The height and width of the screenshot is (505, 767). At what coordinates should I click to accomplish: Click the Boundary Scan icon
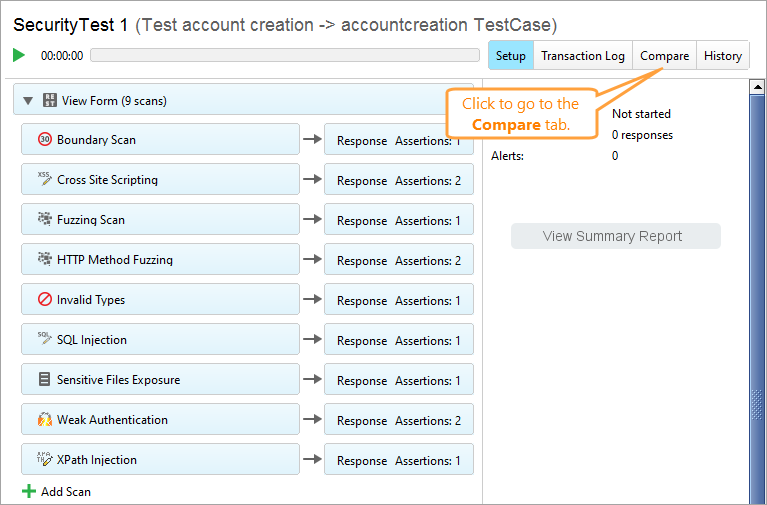pyautogui.click(x=45, y=139)
